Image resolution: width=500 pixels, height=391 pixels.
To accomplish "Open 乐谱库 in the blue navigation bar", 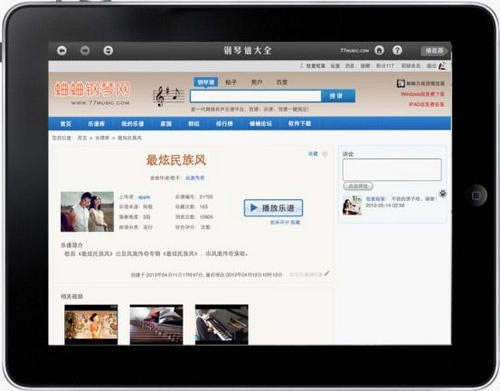I will pyautogui.click(x=96, y=124).
